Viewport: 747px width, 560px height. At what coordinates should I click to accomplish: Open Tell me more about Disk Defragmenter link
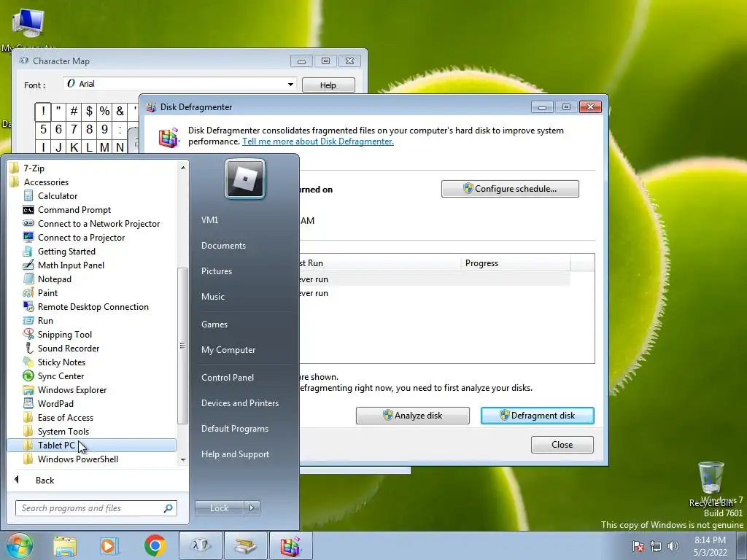(318, 141)
